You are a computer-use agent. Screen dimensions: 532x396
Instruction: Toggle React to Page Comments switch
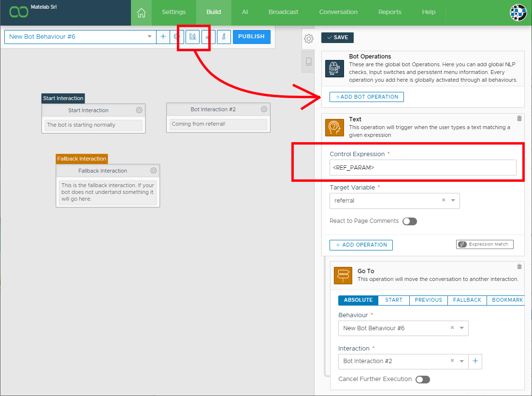pos(409,221)
